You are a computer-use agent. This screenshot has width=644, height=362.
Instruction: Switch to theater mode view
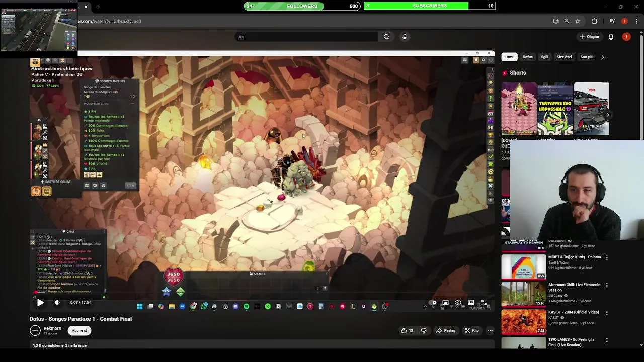[471, 303]
